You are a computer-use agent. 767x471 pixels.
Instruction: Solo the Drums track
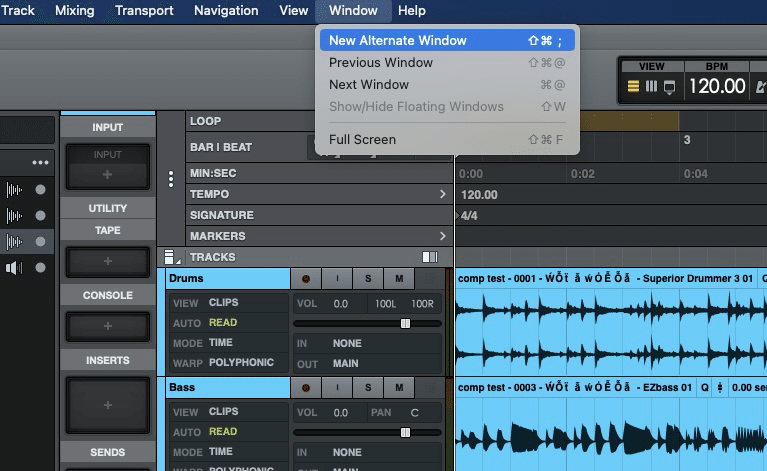click(x=368, y=279)
